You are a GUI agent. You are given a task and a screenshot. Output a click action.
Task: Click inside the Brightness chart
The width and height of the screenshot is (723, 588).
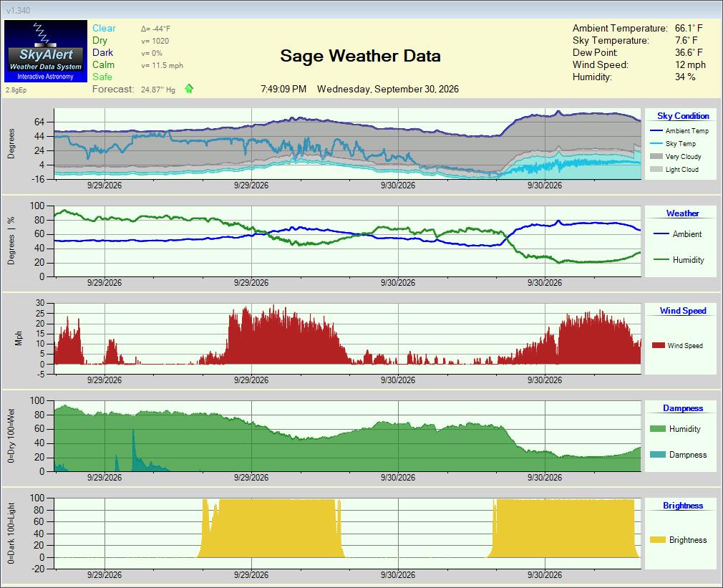click(348, 533)
